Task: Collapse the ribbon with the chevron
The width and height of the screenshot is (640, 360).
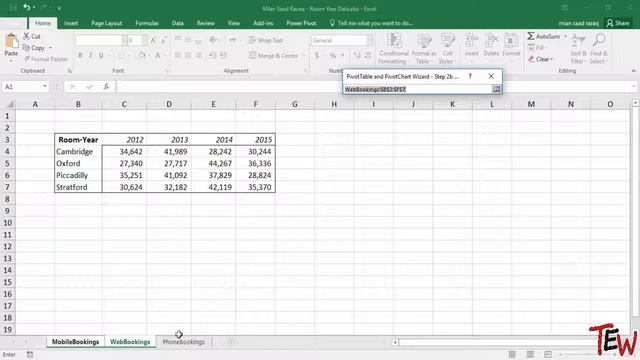Action: tap(633, 71)
